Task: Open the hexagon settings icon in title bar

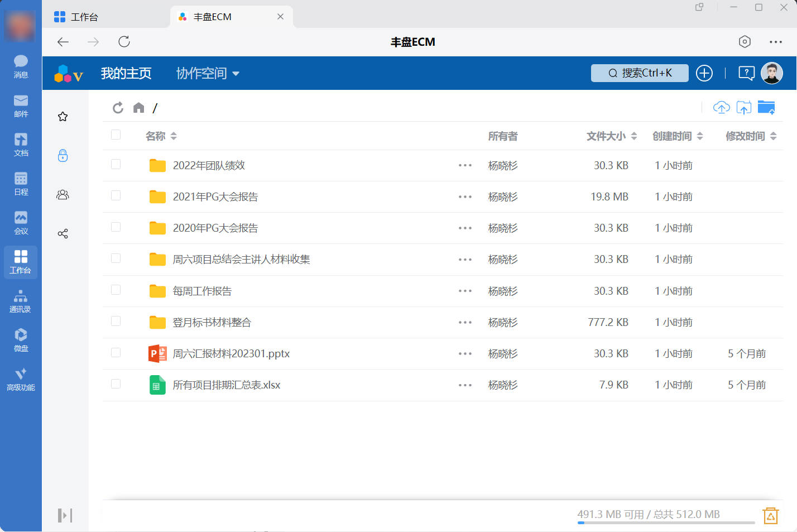Action: point(745,42)
